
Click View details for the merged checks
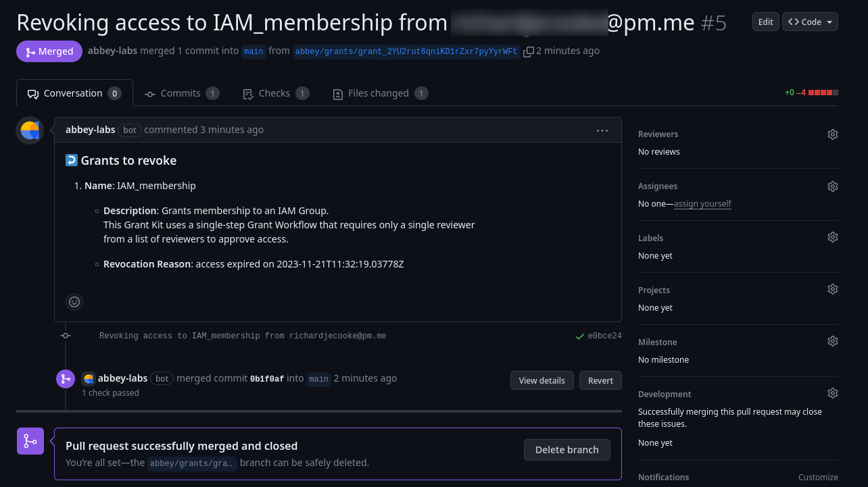pyautogui.click(x=542, y=380)
